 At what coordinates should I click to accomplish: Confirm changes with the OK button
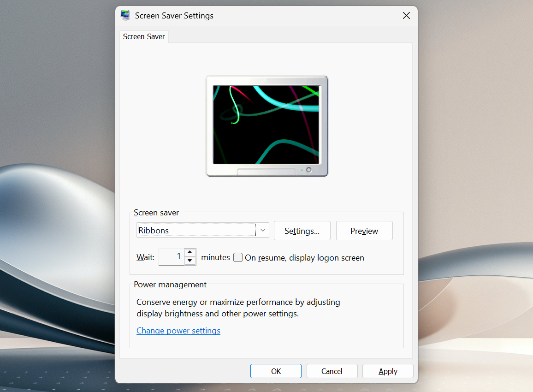(x=276, y=371)
